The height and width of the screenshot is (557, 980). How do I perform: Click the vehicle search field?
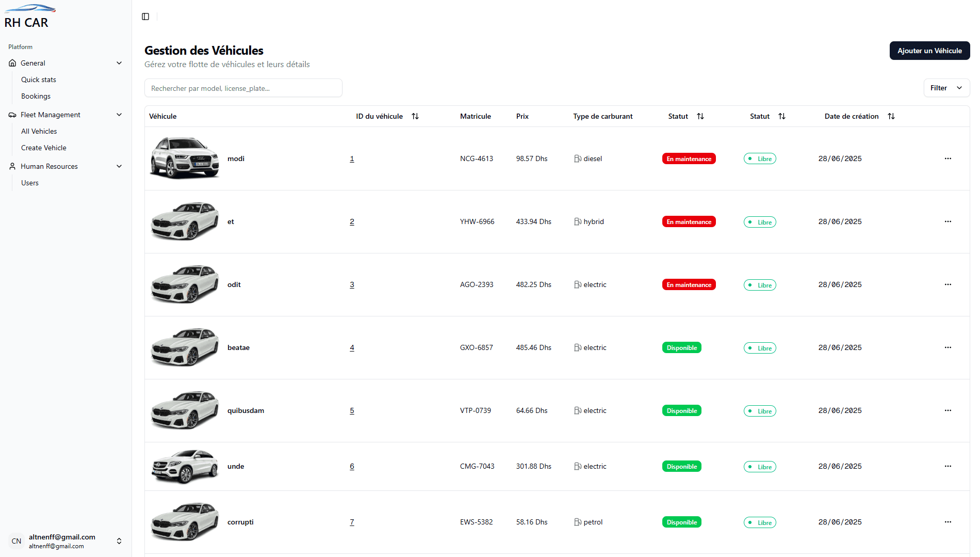(x=243, y=88)
